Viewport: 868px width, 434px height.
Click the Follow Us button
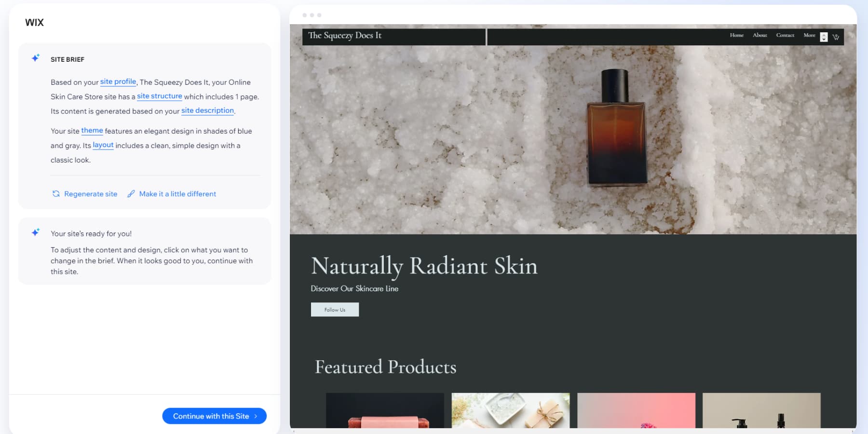[x=335, y=309]
